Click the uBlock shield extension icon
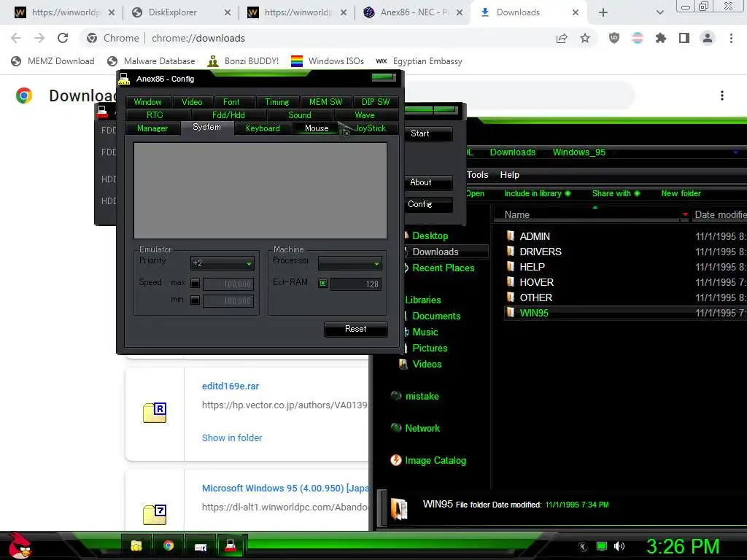 [x=614, y=38]
